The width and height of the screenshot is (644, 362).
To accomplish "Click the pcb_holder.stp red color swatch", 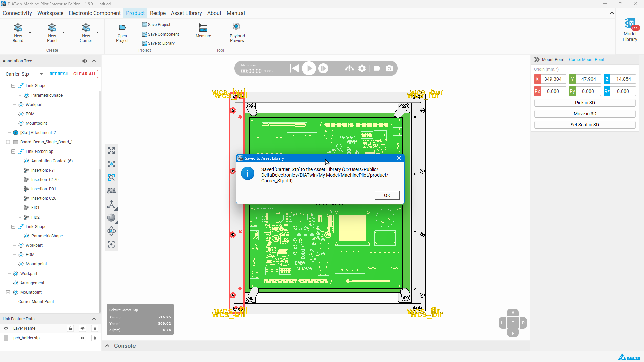I will (x=6, y=338).
